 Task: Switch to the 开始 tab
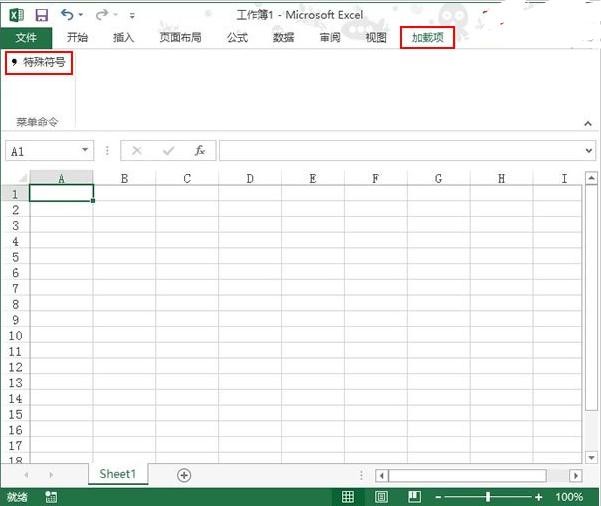coord(77,37)
